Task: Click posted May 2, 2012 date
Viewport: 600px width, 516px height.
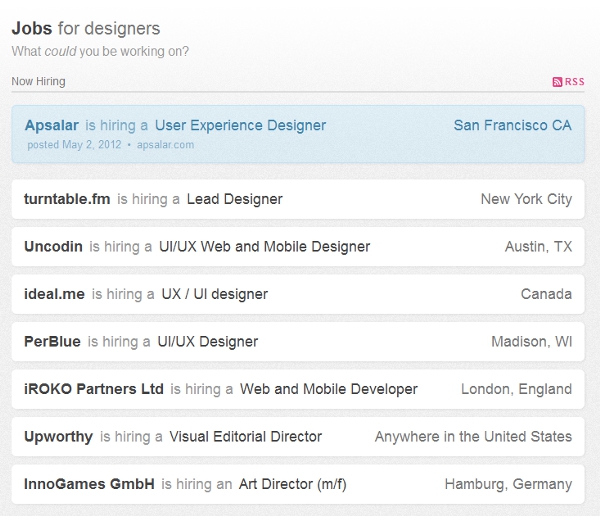Action: [x=74, y=145]
